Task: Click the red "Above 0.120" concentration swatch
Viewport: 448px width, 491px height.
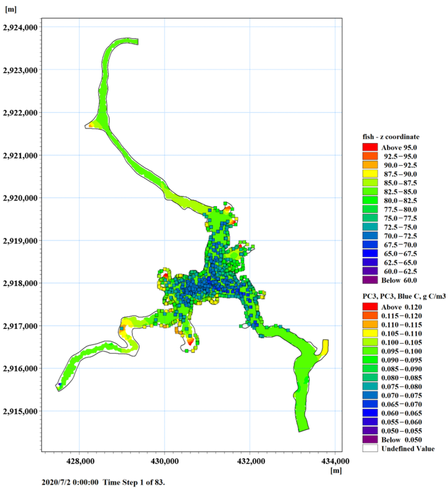Action: [370, 307]
